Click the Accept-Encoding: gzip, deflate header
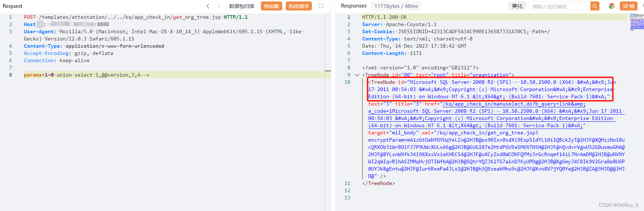Image resolution: width=644 pixels, height=211 pixels. click(69, 53)
